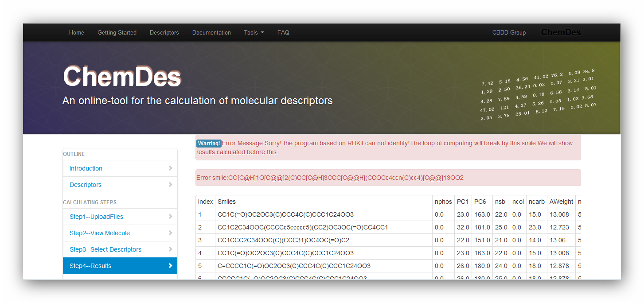
Task: Click PC6 value 181.0
Action: (x=482, y=227)
